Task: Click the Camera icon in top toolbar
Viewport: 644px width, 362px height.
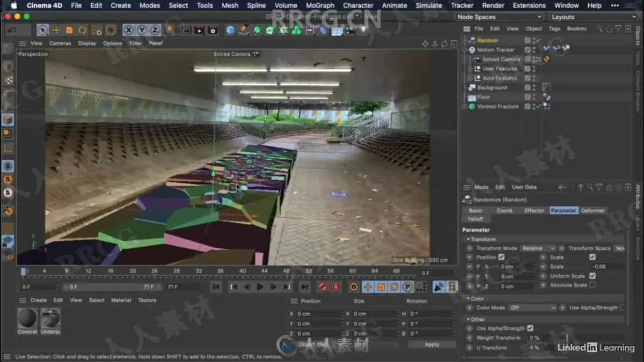Action: pos(350,31)
